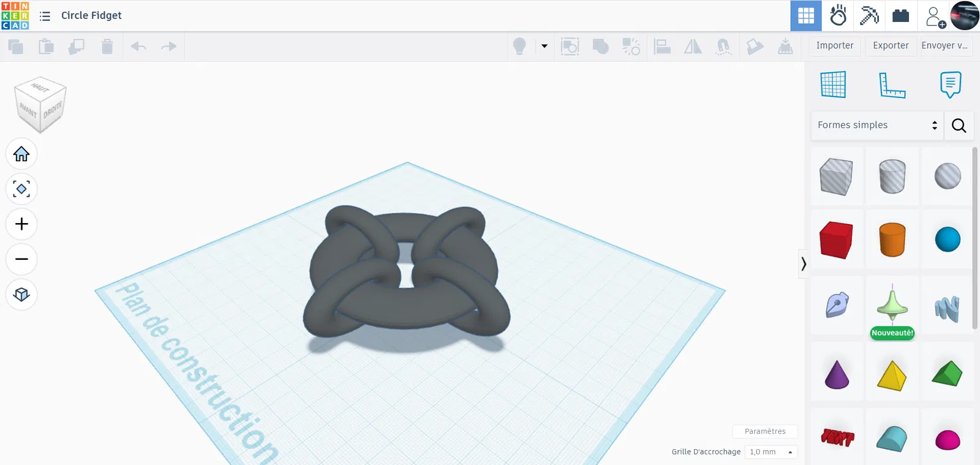The height and width of the screenshot is (465, 980).
Task: Zoom out with the minus button
Action: coord(21,259)
